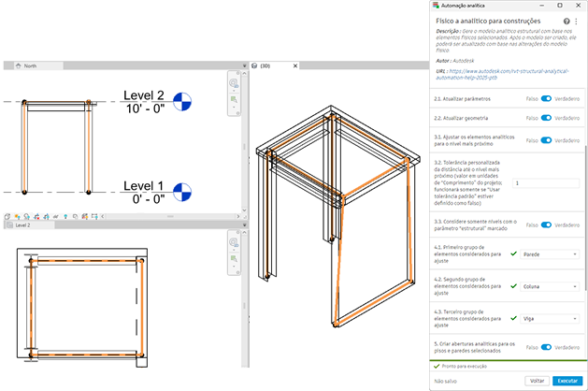Click Show Crop Region icon in view control bar
Screen dimensions: 588x391
pyautogui.click(x=47, y=216)
